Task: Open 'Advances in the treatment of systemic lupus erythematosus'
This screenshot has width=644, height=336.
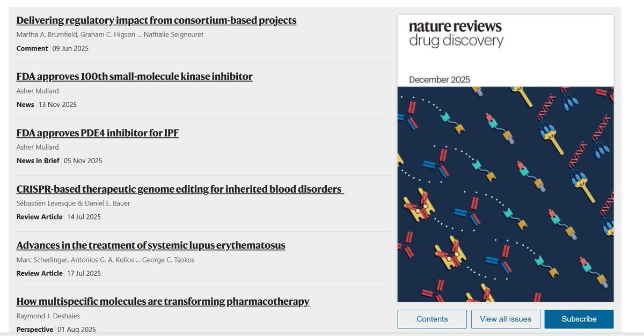Action: pyautogui.click(x=151, y=245)
